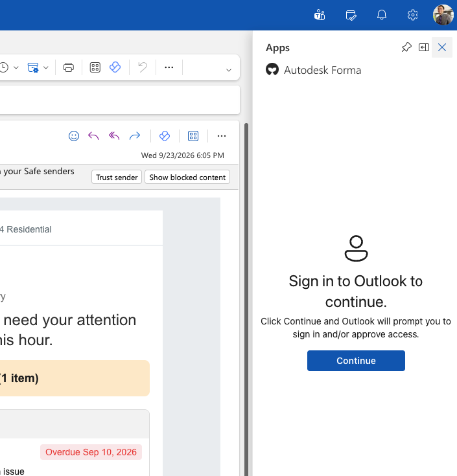This screenshot has width=457, height=476.
Task: Select the Autodesk Forma app logo
Action: pyautogui.click(x=272, y=69)
